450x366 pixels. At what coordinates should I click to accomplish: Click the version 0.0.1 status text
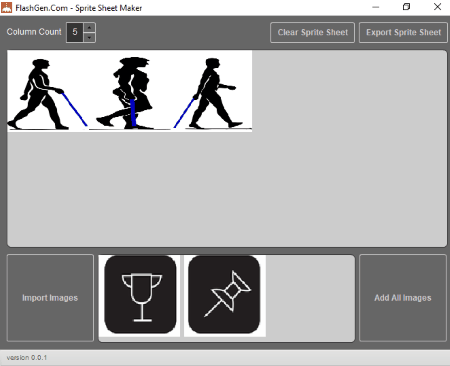tap(27, 358)
